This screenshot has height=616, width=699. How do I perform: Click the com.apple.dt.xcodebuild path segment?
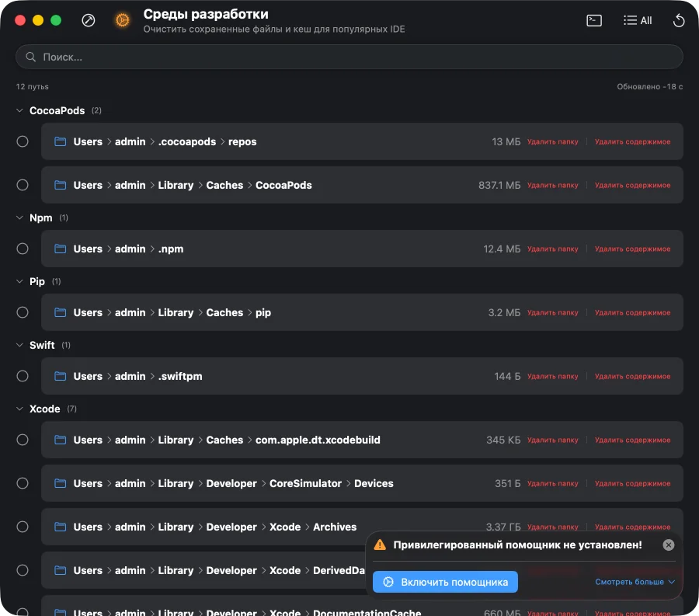(318, 440)
